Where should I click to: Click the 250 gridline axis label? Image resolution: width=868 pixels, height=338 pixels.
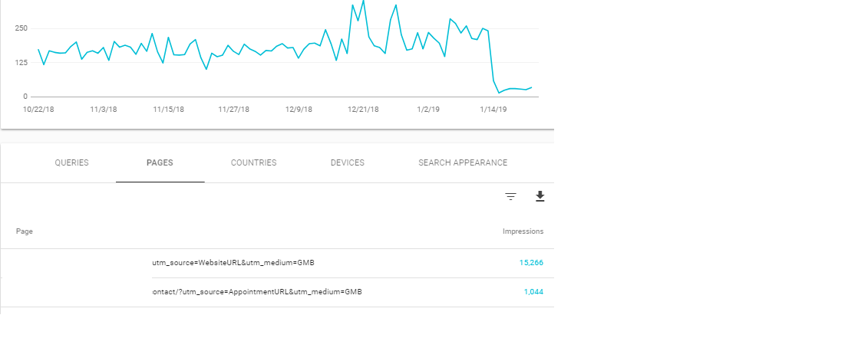tap(22, 28)
